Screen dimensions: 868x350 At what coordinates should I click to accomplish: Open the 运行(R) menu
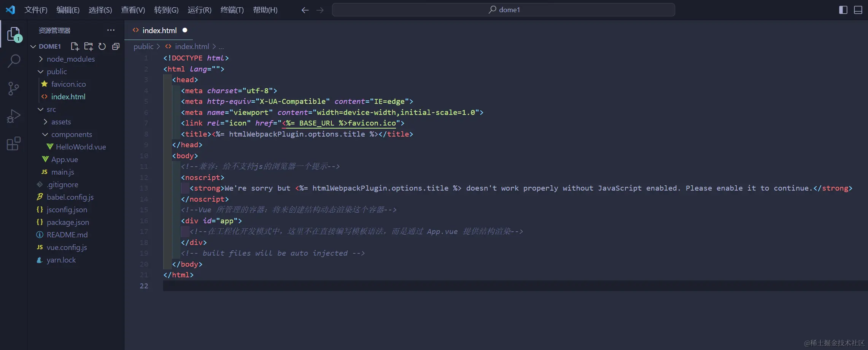pyautogui.click(x=199, y=10)
